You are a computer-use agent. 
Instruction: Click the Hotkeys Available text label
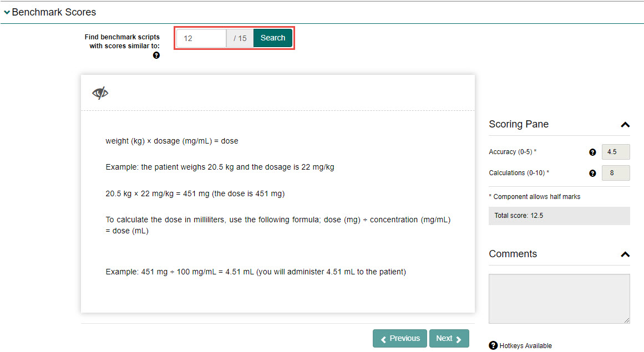pos(525,346)
